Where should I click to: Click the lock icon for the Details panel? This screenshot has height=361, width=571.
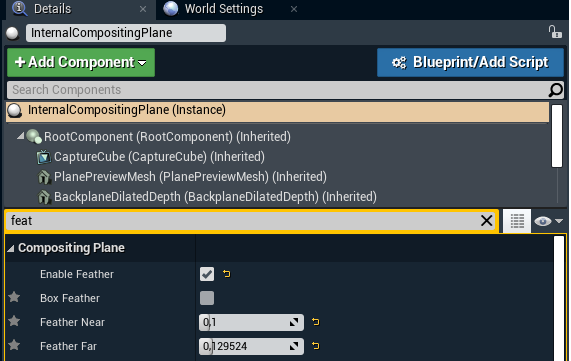[555, 32]
